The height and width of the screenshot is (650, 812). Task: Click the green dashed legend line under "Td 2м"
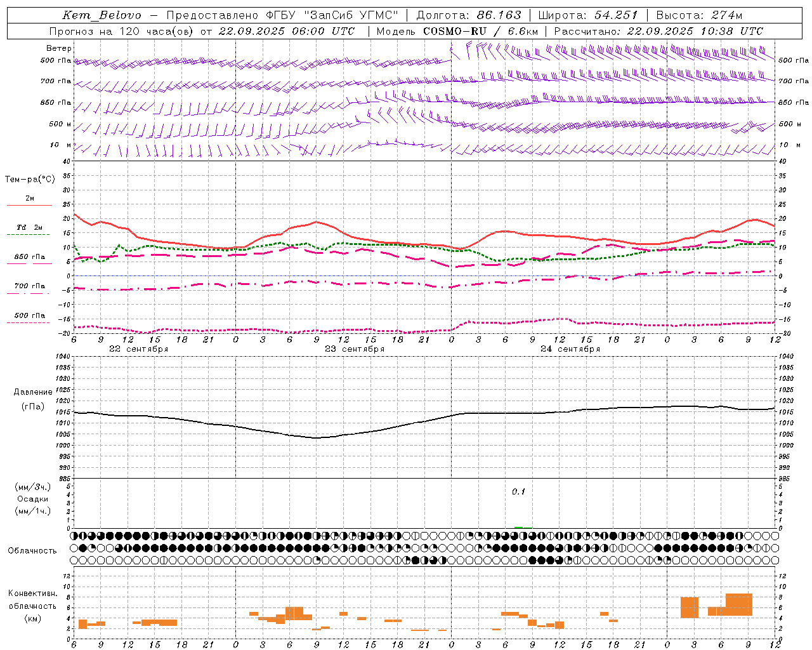point(28,235)
